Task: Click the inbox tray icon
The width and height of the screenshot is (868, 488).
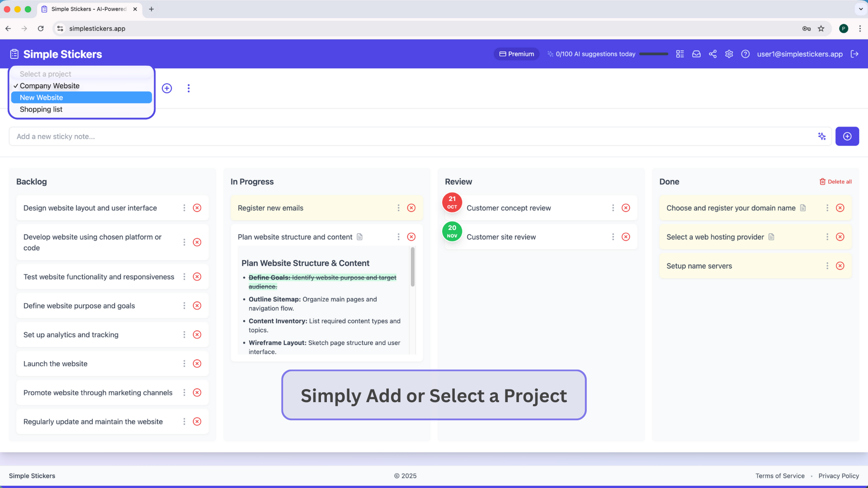Action: pos(696,54)
